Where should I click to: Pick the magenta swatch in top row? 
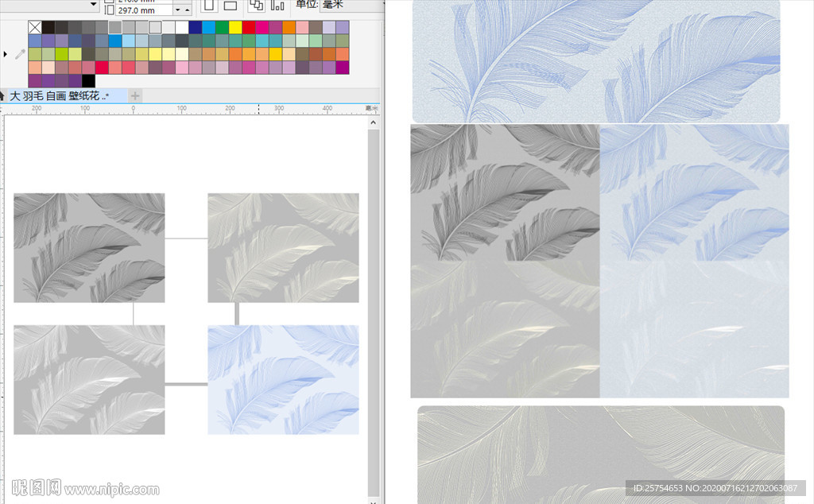pos(262,27)
